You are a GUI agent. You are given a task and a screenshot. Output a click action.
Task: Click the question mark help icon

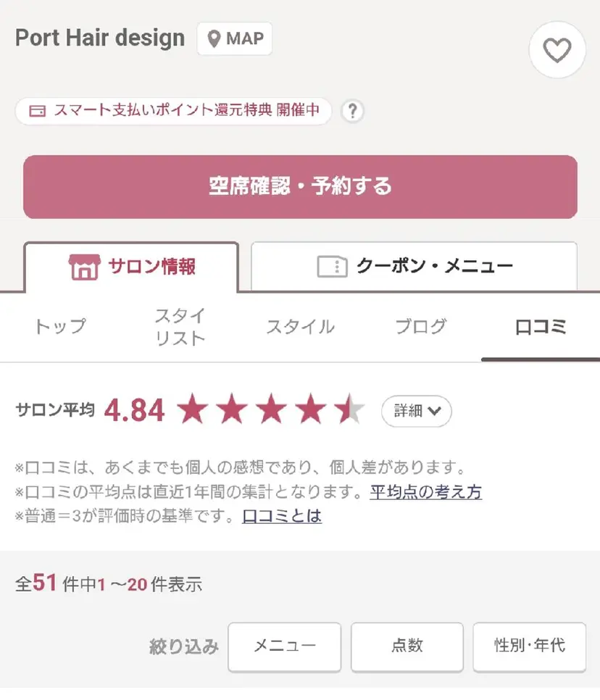352,112
